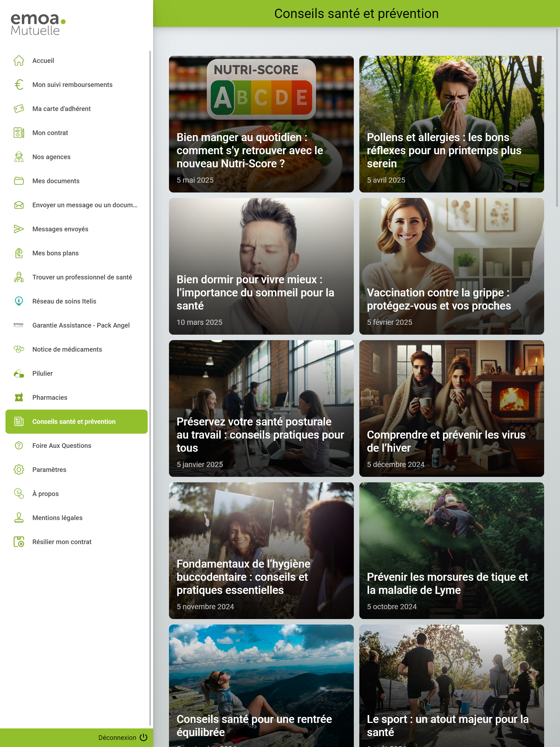Click the power icon next to Déconnexion
The width and height of the screenshot is (560, 747).
pyautogui.click(x=144, y=737)
